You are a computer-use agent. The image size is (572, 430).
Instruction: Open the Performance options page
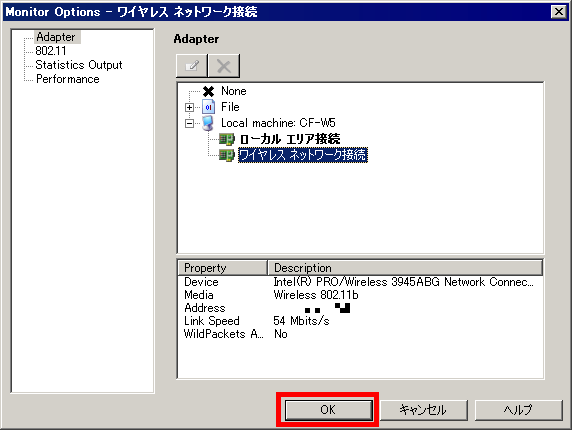67,79
